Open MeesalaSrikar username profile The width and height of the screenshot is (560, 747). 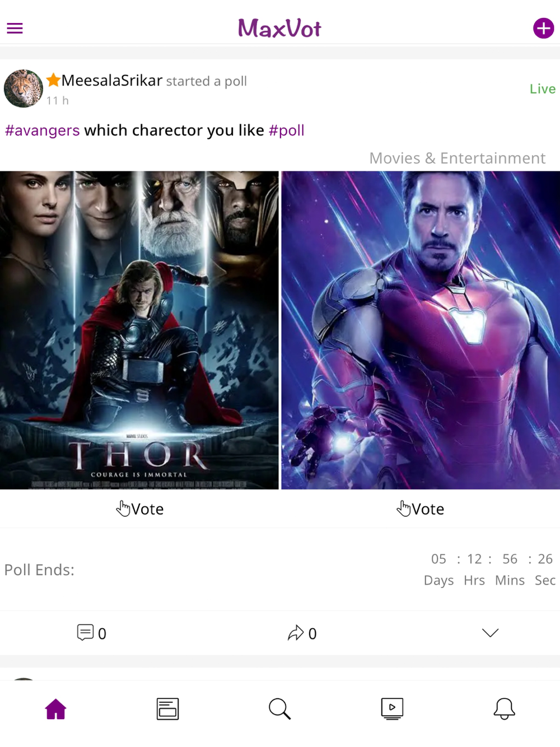pos(111,81)
